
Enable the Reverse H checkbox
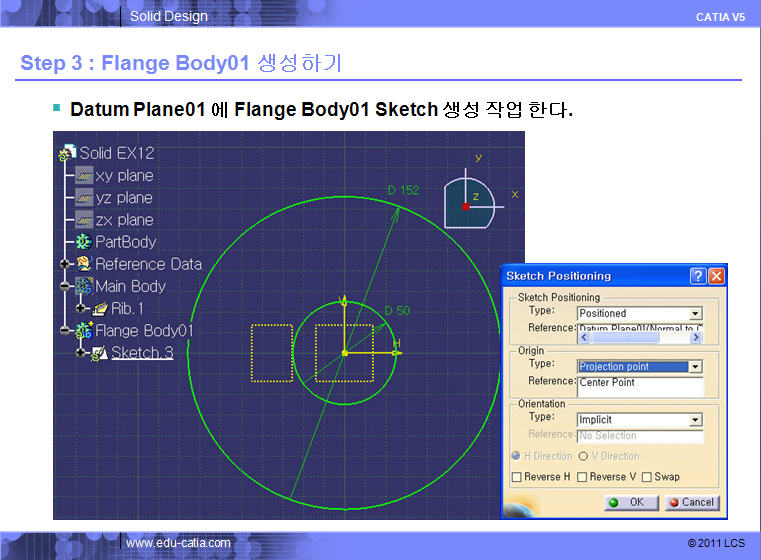pos(517,477)
